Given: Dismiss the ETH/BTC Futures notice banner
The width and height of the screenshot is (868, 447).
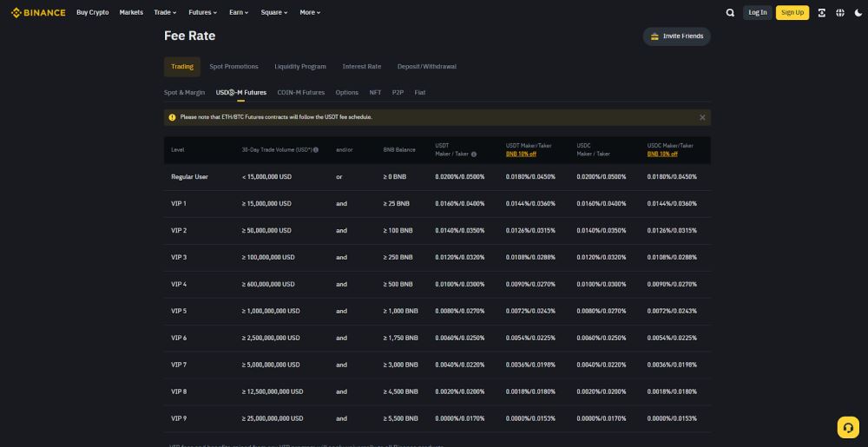Looking at the screenshot, I should (x=702, y=117).
